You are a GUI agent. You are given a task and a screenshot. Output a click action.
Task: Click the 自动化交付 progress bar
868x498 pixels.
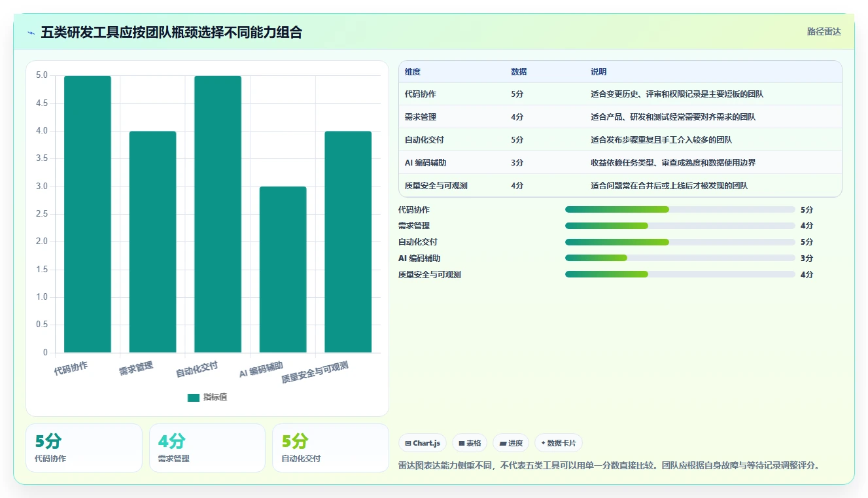click(x=680, y=242)
